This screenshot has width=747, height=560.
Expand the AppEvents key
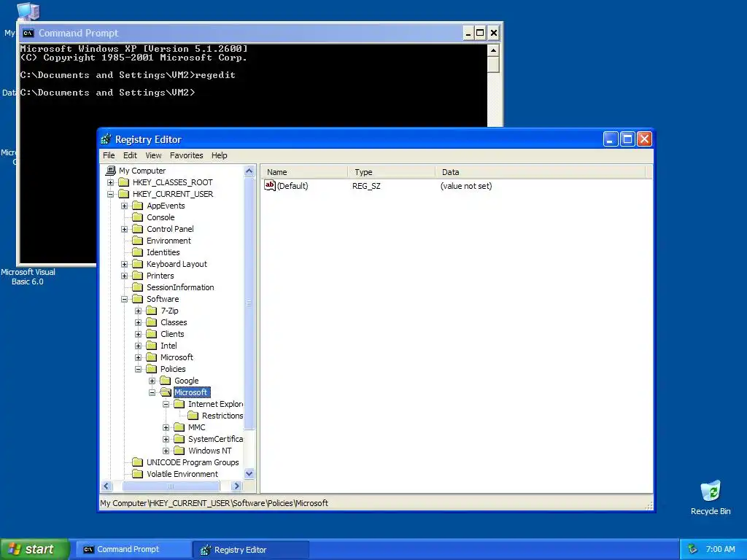[124, 206]
